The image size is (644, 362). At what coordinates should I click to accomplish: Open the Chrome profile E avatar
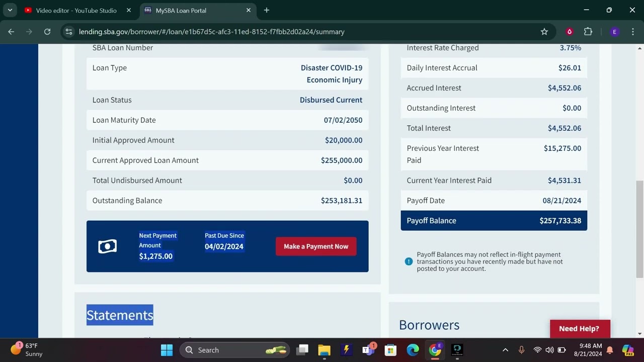(614, 32)
